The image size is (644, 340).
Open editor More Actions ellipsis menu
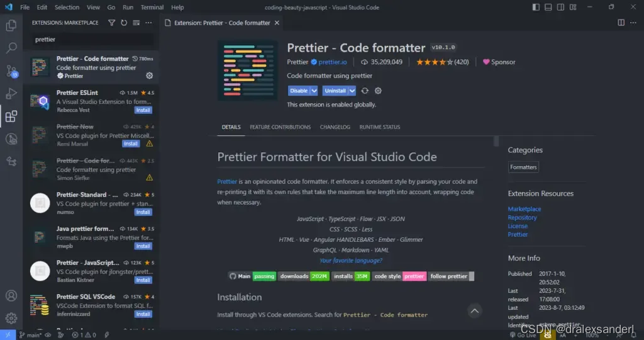(633, 23)
